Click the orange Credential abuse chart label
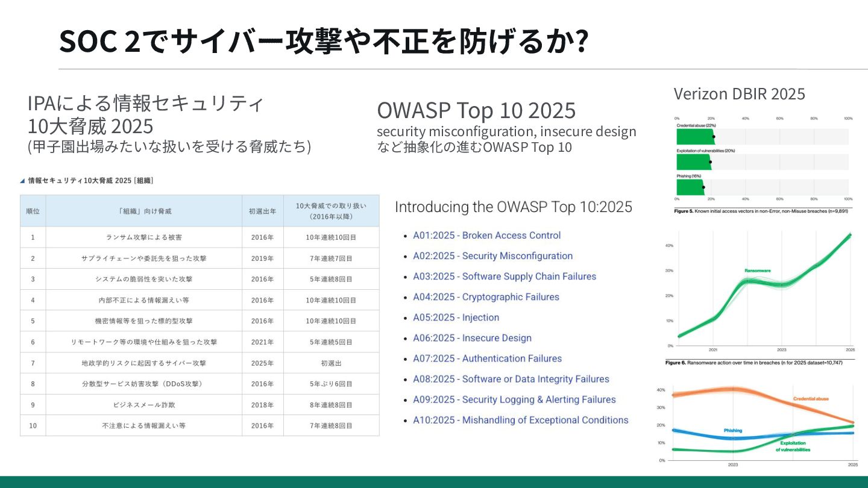This screenshot has width=868, height=488. pyautogui.click(x=811, y=399)
